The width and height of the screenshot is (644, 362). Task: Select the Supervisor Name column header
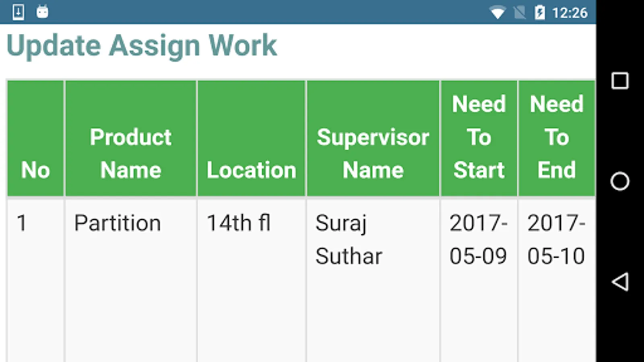click(373, 138)
